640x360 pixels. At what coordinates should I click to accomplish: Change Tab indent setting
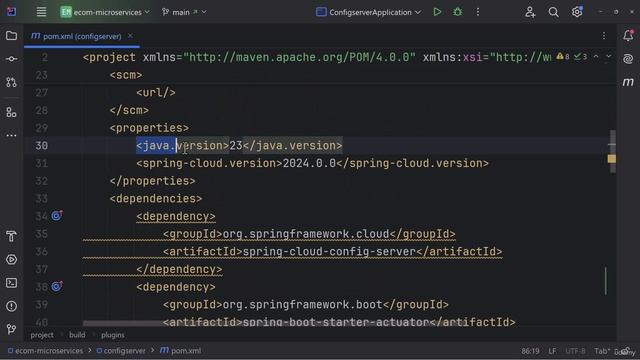602,351
